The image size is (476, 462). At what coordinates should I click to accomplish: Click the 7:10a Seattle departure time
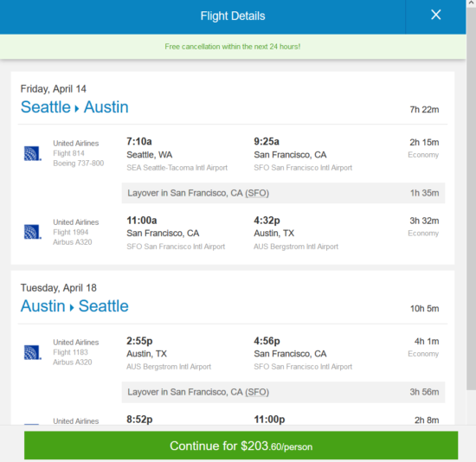(139, 141)
